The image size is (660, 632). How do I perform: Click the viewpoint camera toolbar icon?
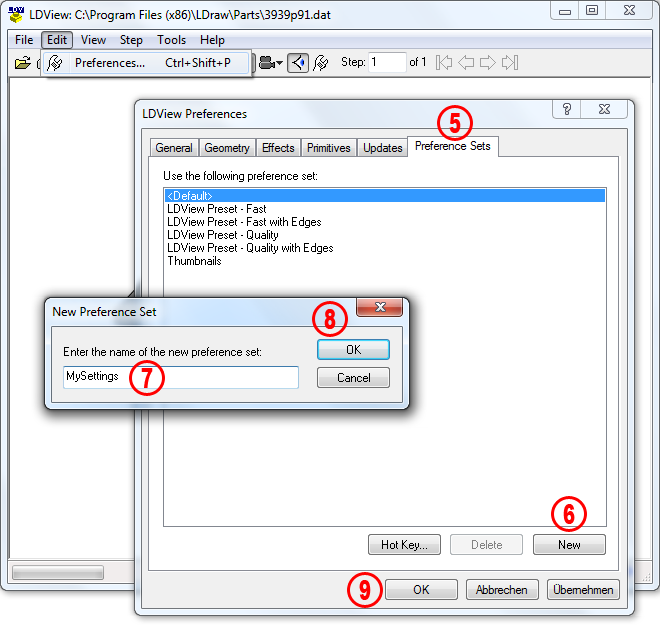(266, 63)
